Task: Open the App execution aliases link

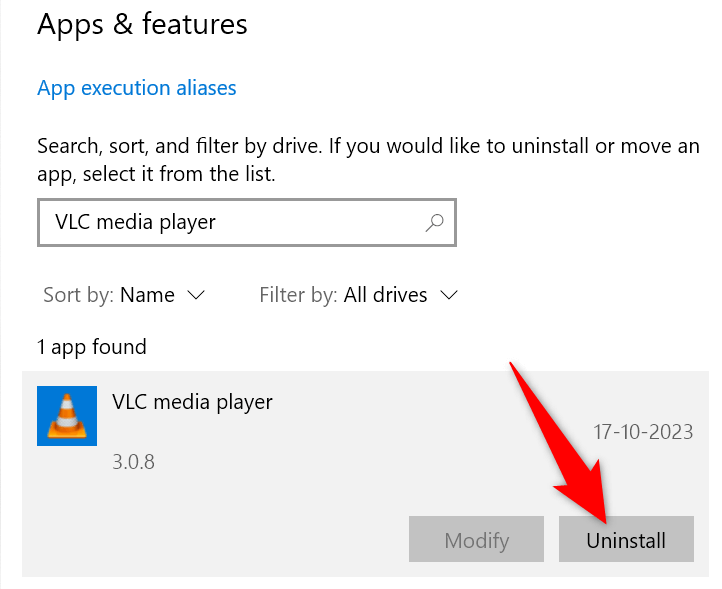Action: pyautogui.click(x=137, y=88)
